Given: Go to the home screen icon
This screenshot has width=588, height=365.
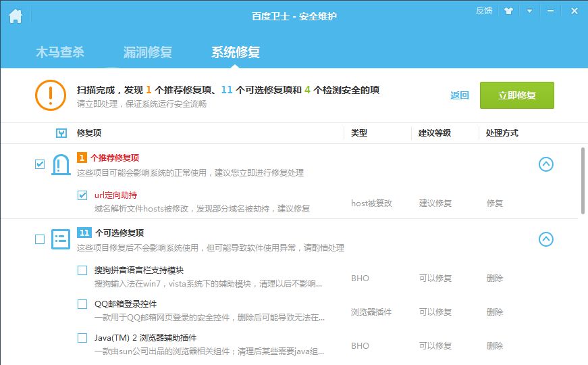Looking at the screenshot, I should (x=16, y=16).
